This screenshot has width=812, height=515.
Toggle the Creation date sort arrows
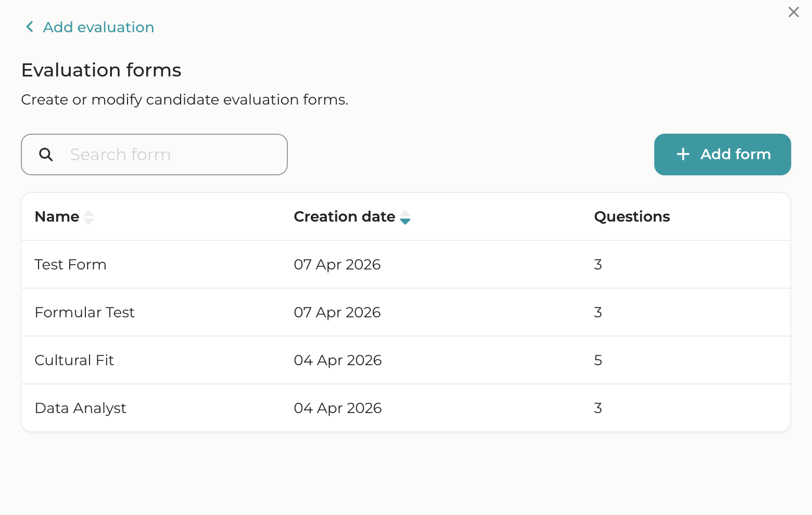[x=405, y=217]
